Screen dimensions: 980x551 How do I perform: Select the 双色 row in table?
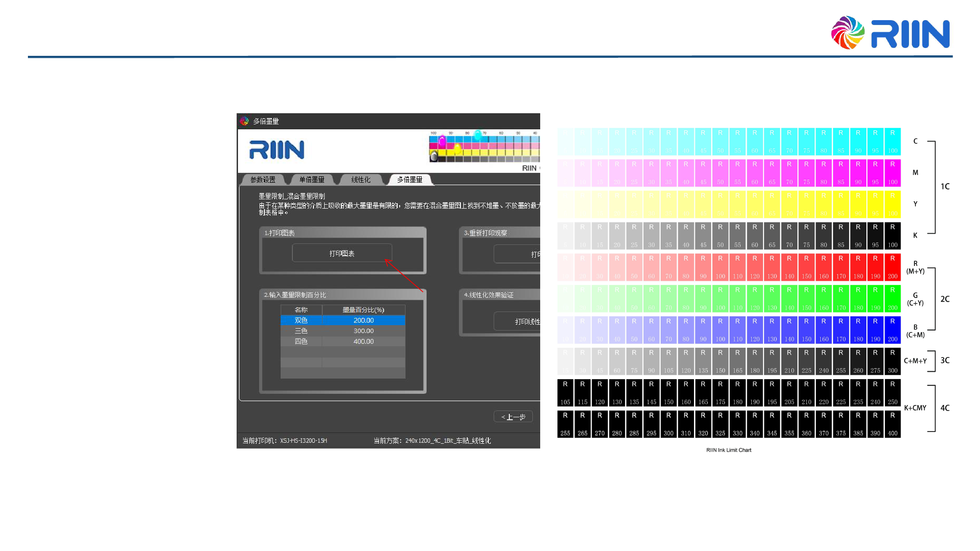click(x=301, y=320)
